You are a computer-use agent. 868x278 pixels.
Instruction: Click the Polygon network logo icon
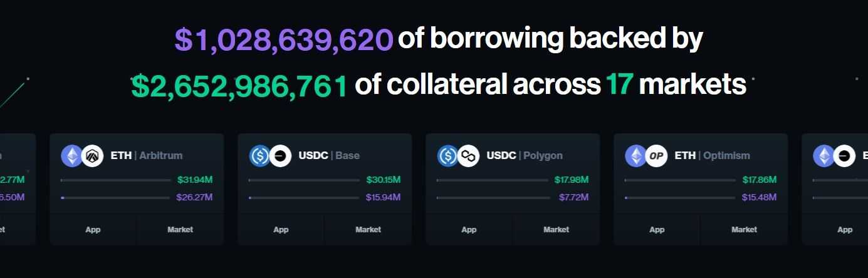coord(468,155)
